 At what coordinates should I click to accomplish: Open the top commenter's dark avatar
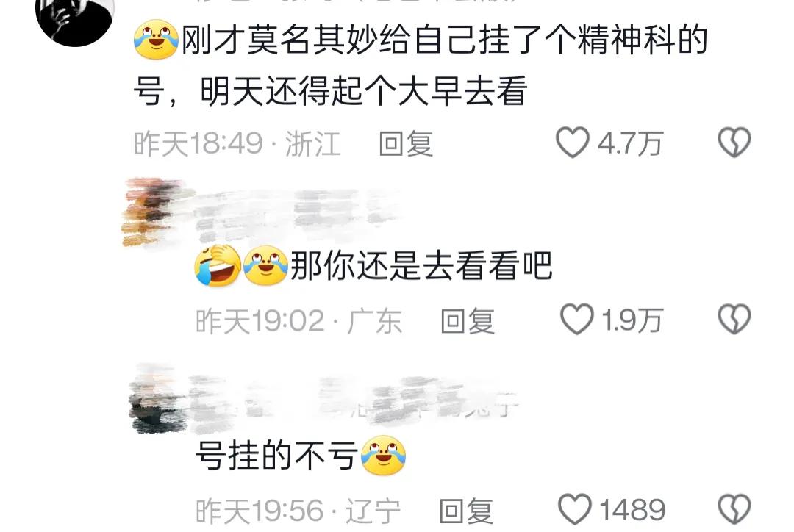pos(74,18)
